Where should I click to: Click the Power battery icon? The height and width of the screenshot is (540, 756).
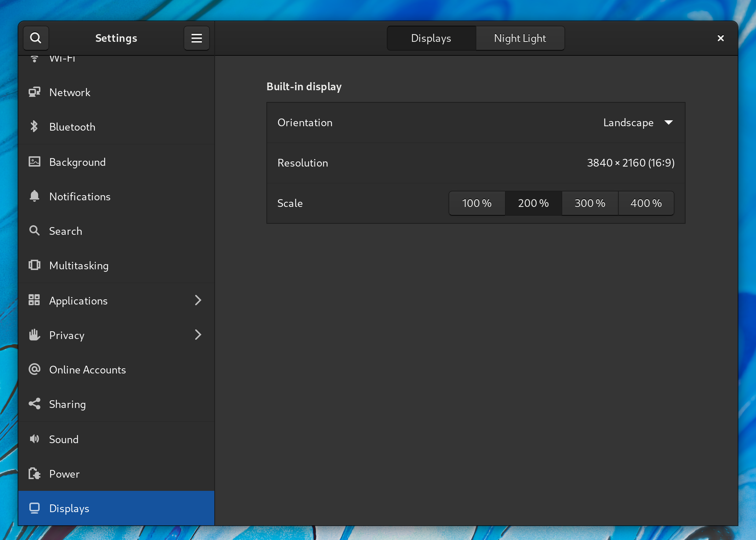(34, 474)
